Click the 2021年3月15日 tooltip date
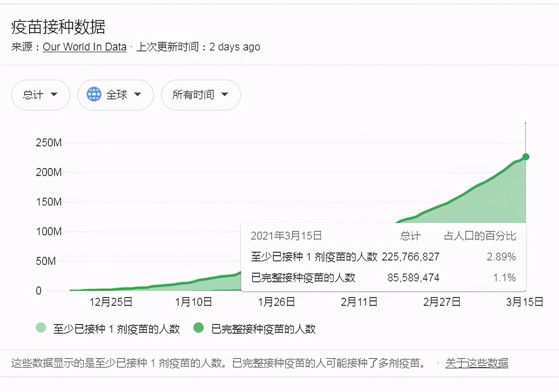 [x=286, y=236]
